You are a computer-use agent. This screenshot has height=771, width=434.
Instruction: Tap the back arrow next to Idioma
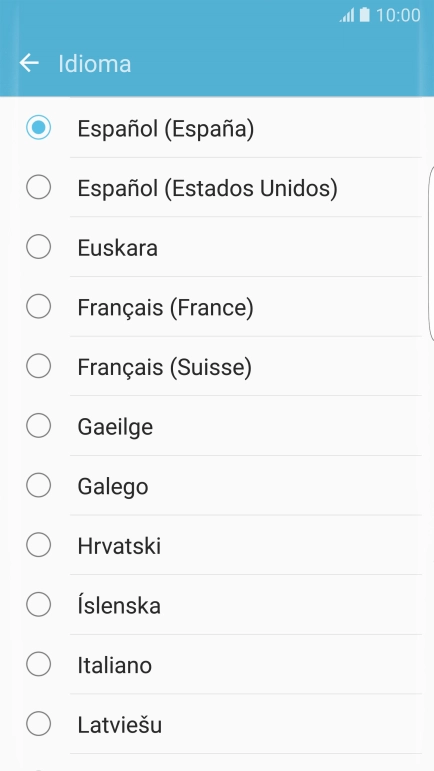29,63
